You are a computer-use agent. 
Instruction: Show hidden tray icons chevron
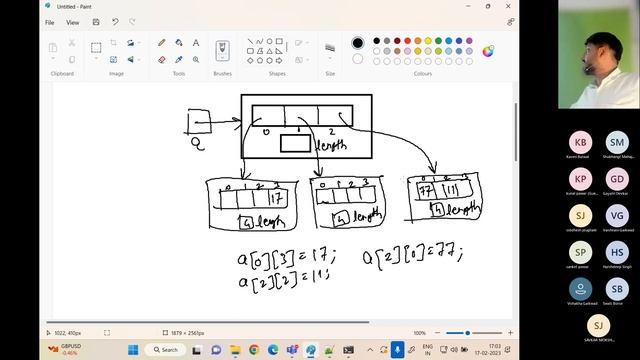point(370,350)
